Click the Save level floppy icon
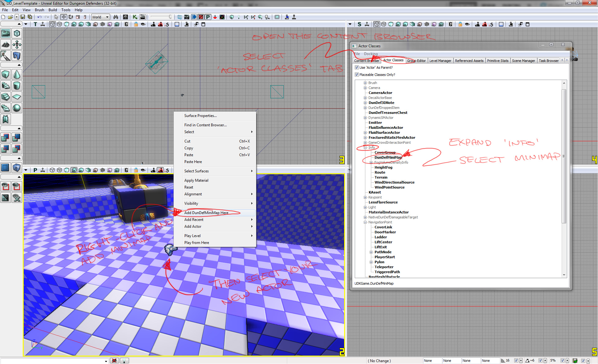The image size is (598, 364). [x=23, y=17]
